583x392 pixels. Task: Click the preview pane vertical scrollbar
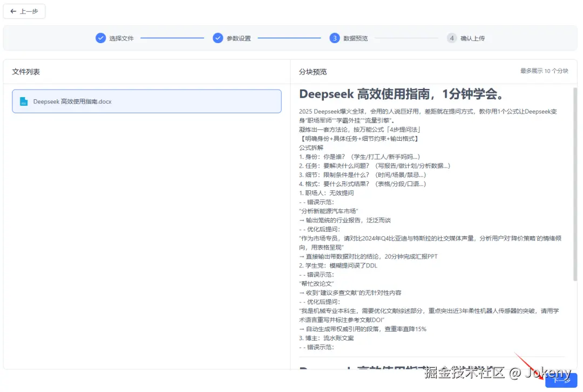[575, 184]
